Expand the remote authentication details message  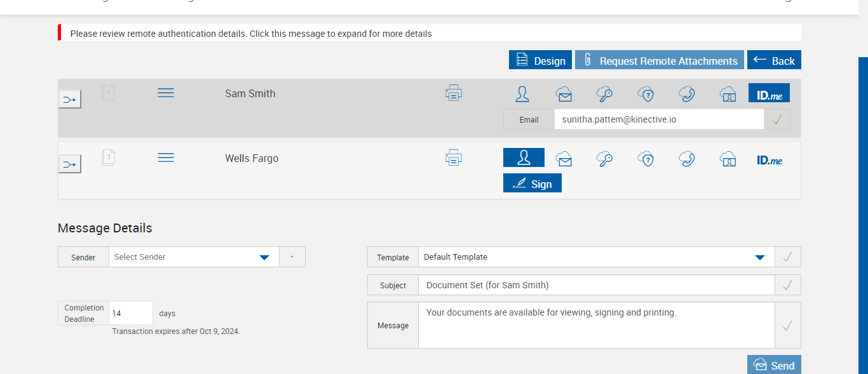(x=251, y=34)
